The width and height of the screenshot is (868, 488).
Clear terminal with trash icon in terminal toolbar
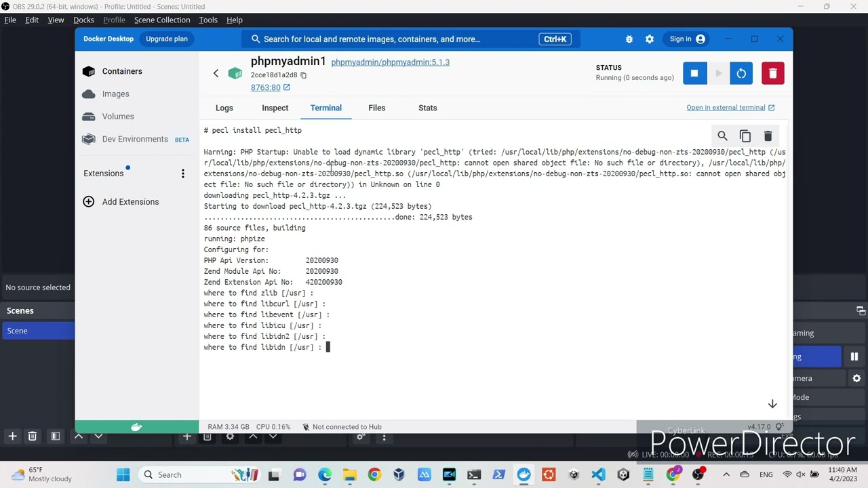pos(768,136)
